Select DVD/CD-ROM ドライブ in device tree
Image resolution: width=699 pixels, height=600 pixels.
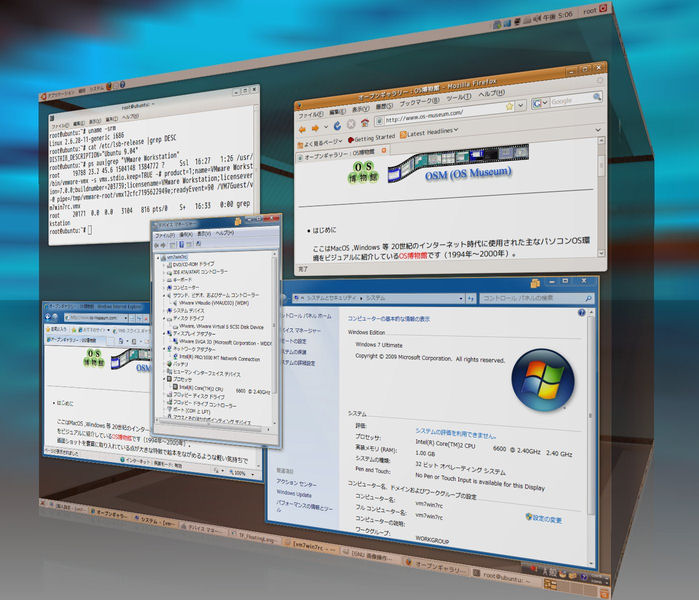[x=190, y=264]
